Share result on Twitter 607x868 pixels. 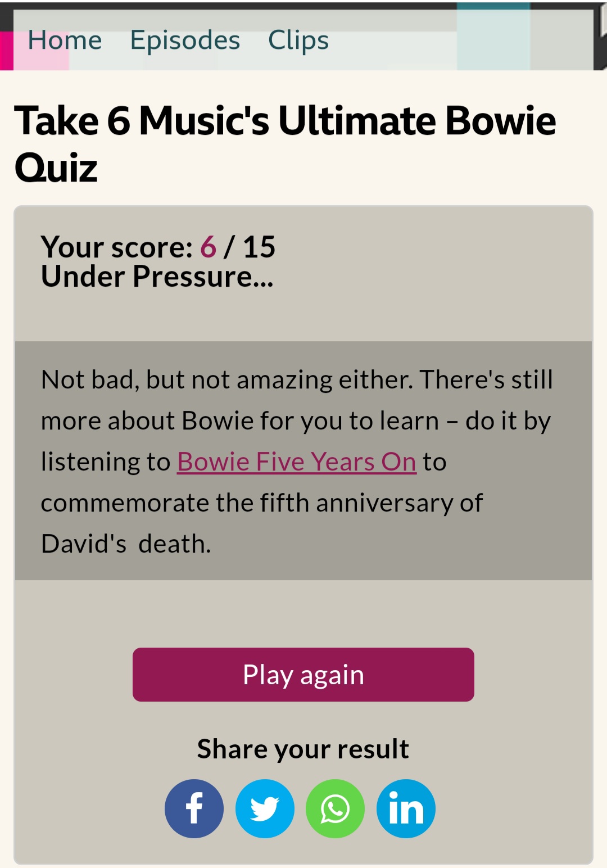pyautogui.click(x=265, y=808)
